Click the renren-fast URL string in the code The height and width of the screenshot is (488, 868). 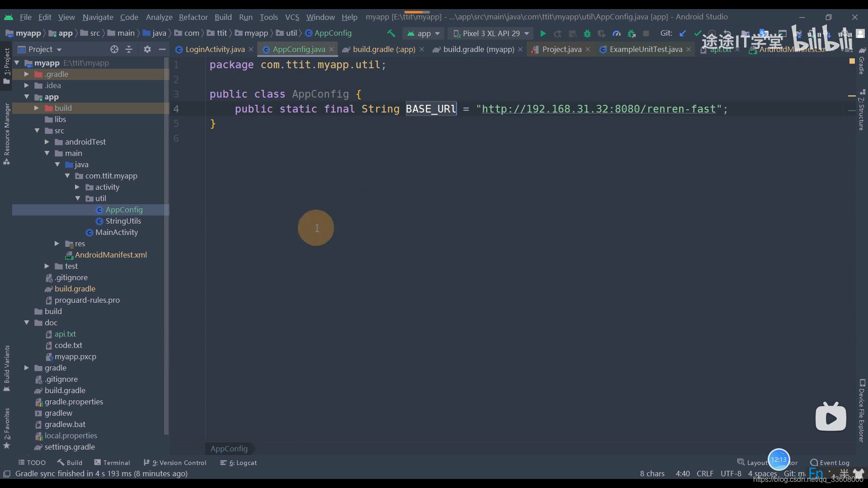pos(599,109)
